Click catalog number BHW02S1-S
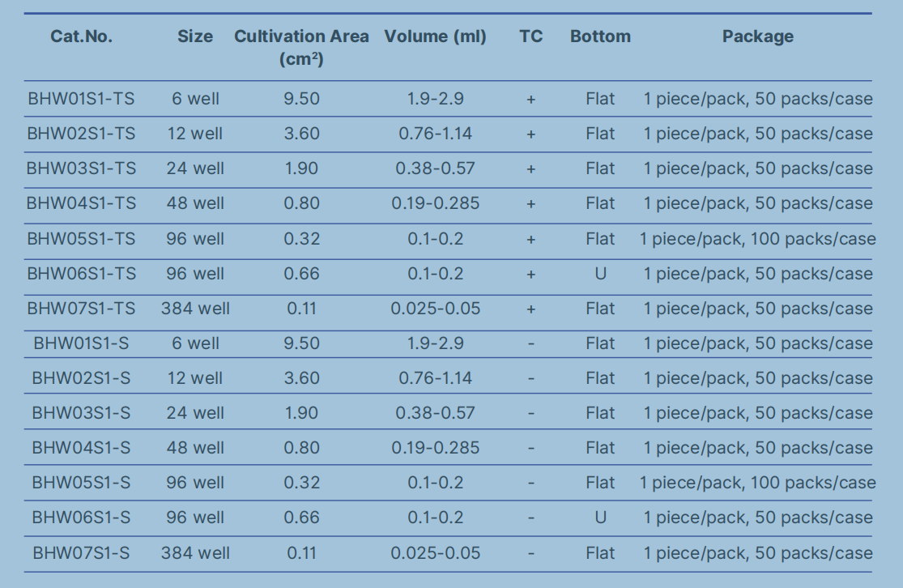 click(x=81, y=378)
